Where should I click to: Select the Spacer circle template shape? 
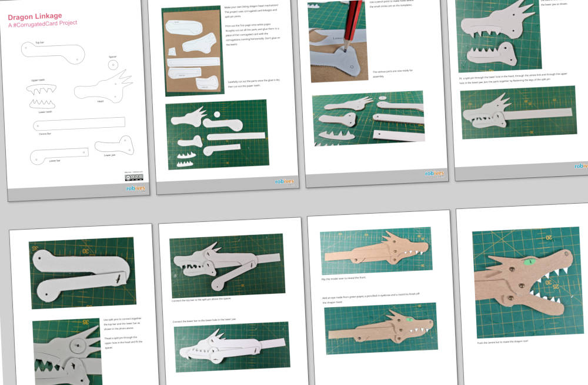[x=112, y=64]
